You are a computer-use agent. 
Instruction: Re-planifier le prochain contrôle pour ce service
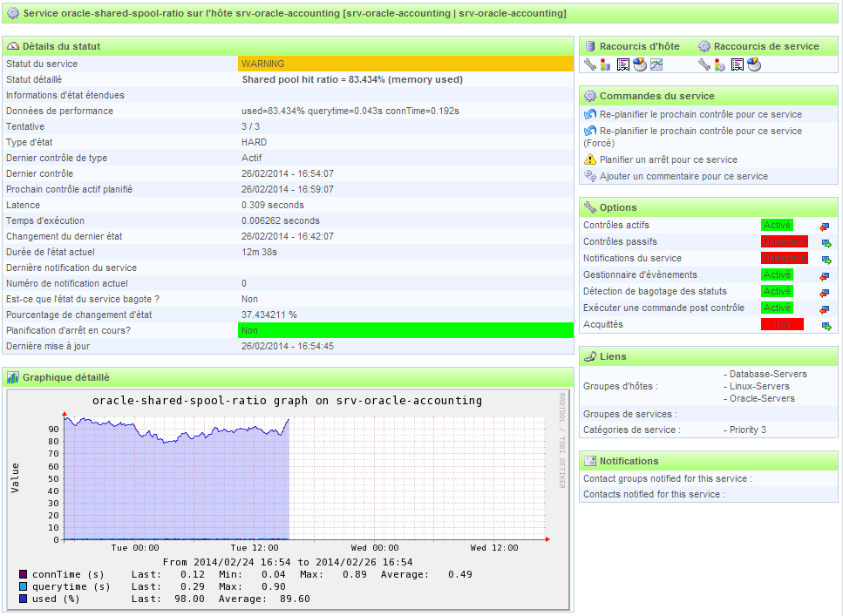click(701, 114)
